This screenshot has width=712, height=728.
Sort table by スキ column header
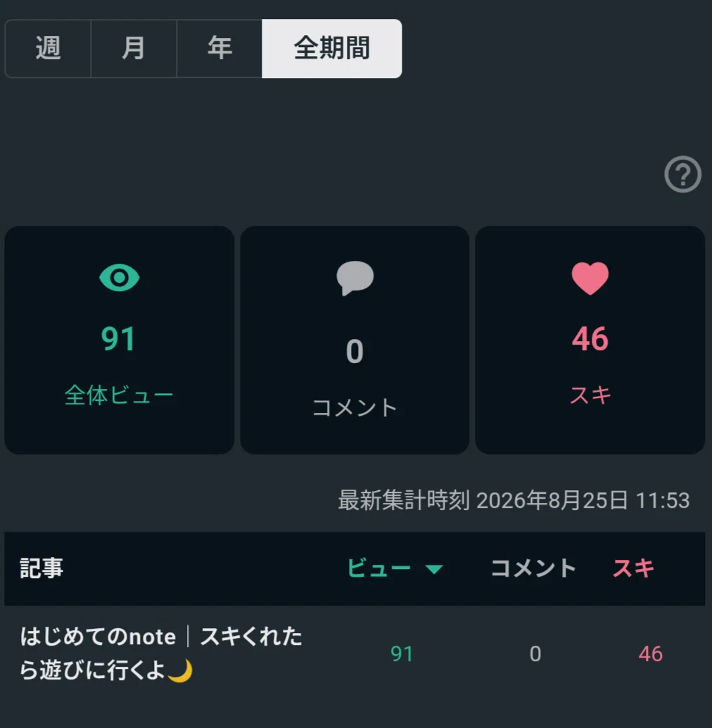(633, 568)
